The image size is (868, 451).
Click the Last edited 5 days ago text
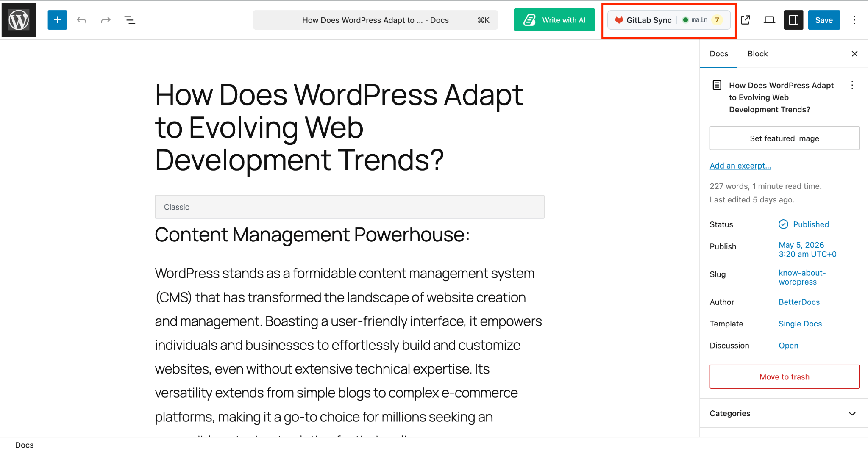[752, 199]
